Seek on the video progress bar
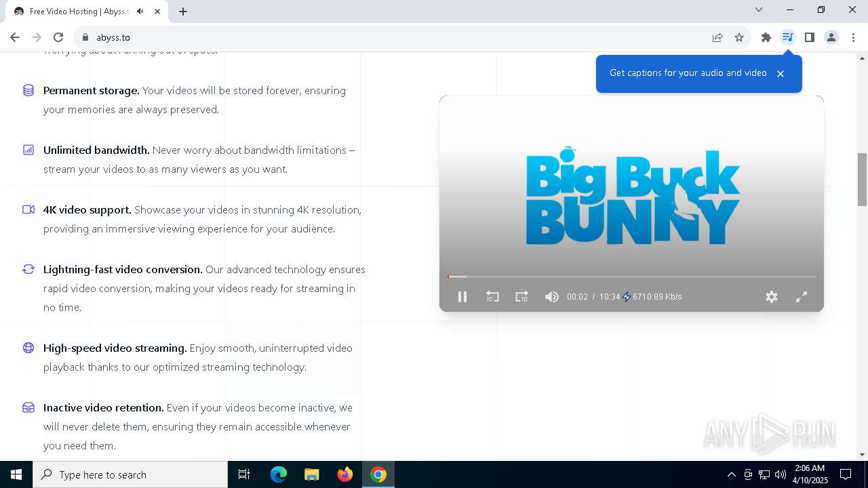Screen dimensions: 868x488 pos(631,277)
